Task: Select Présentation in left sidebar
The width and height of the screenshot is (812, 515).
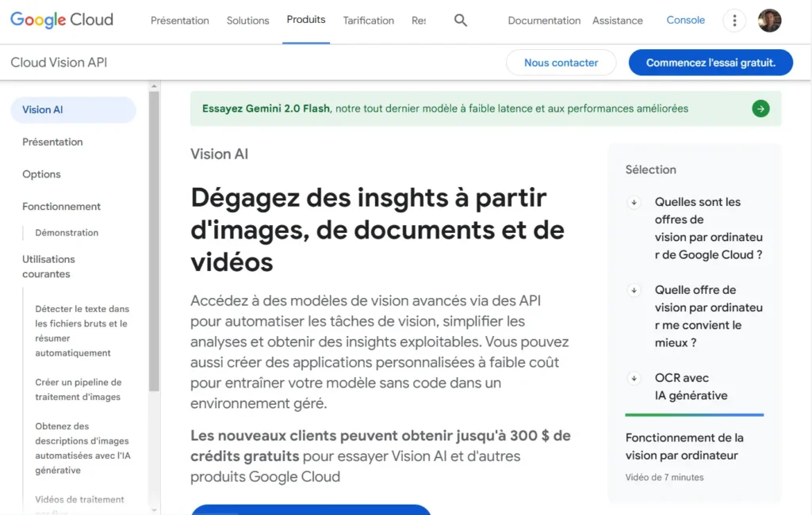Action: tap(52, 142)
